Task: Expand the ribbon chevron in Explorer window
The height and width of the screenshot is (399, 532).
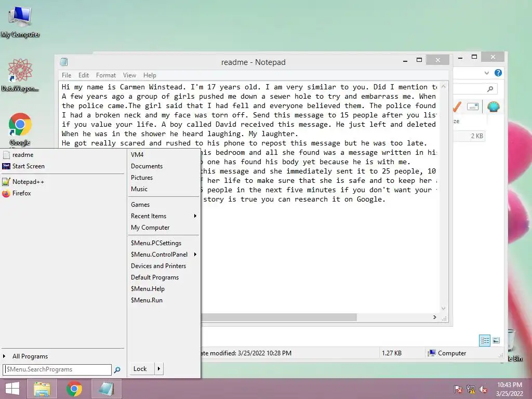Action: tap(486, 73)
